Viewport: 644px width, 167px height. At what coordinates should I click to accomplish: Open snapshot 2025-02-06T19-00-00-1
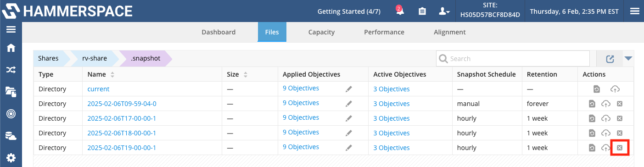click(x=122, y=148)
